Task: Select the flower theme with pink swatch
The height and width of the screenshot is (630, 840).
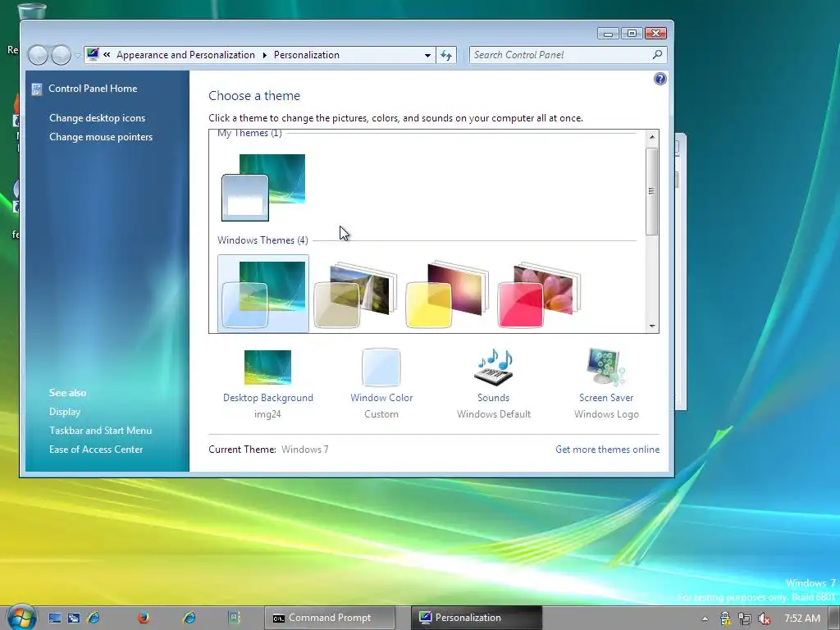Action: pos(540,295)
